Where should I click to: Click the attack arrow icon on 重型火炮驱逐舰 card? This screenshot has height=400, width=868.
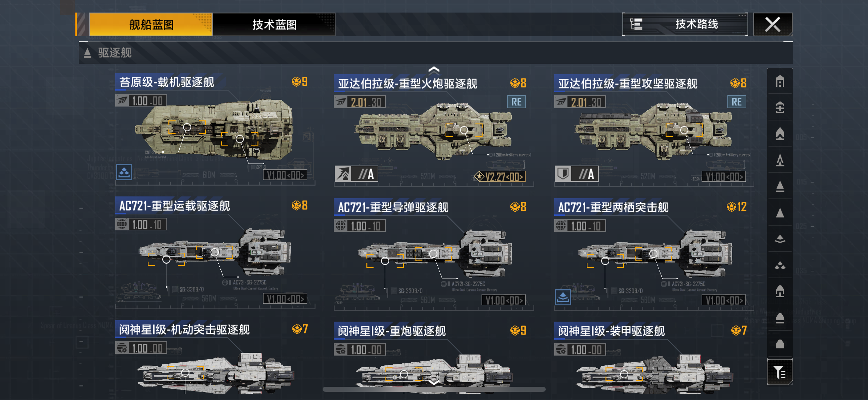click(343, 174)
